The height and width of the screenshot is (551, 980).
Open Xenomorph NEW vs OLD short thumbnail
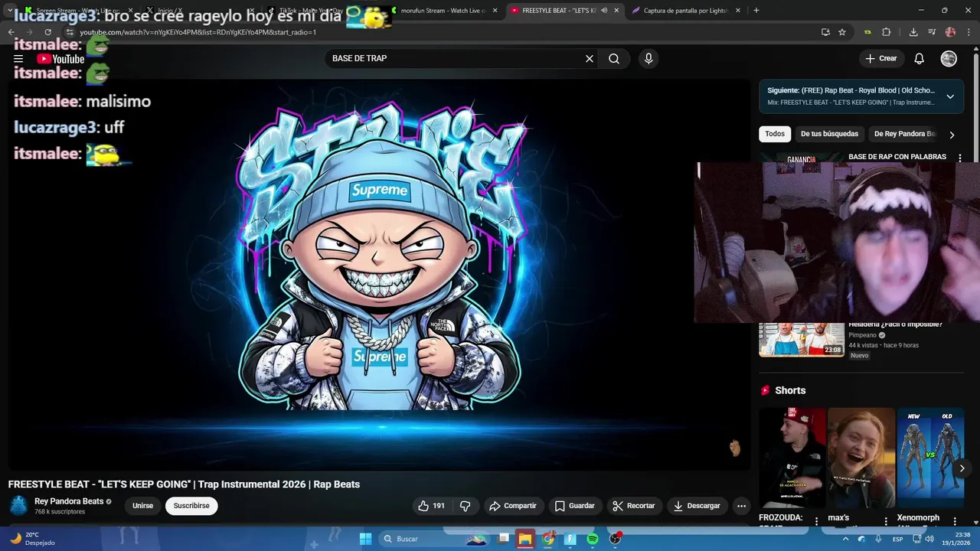point(930,458)
